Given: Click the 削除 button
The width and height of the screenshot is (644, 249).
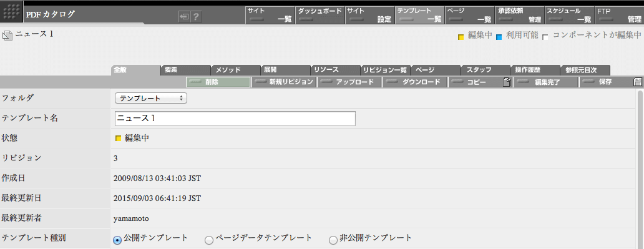Looking at the screenshot, I should 218,82.
